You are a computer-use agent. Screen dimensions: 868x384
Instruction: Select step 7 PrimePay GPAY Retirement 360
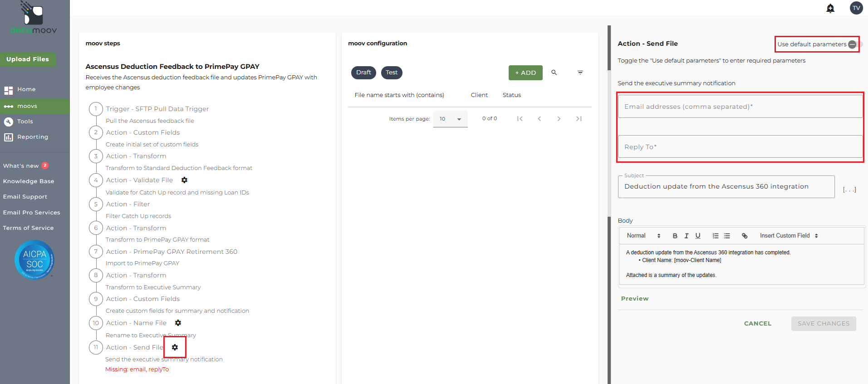(x=172, y=252)
